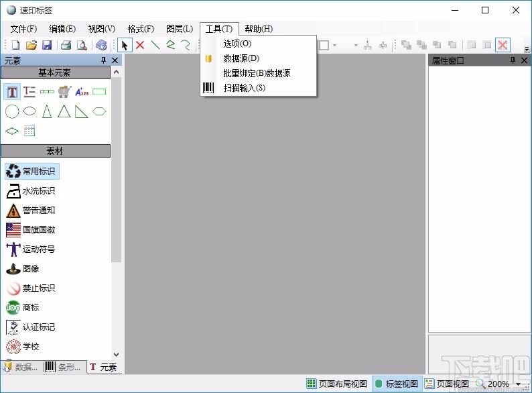Click the elements panel scrollbar thumb

click(x=116, y=170)
